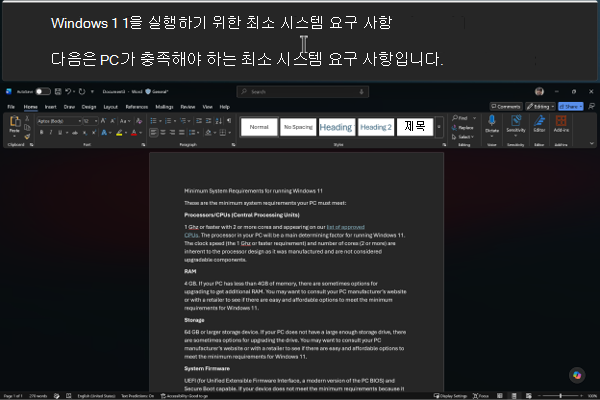Switch to the Design tab
Image resolution: width=600 pixels, height=400 pixels.
coord(89,107)
